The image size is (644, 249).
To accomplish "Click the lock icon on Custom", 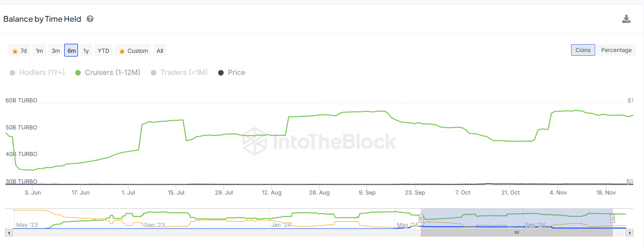I will [x=122, y=51].
